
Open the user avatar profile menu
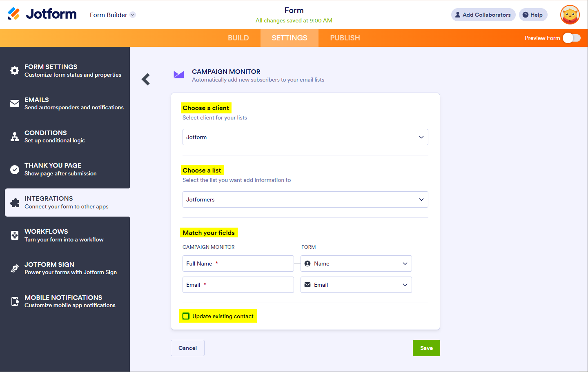tap(570, 15)
